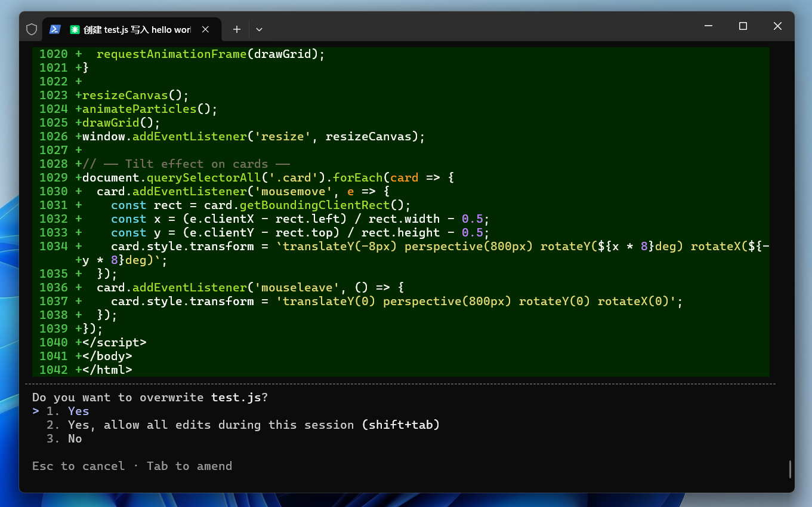
Task: Click the </body> line 1041
Action: [x=107, y=356]
